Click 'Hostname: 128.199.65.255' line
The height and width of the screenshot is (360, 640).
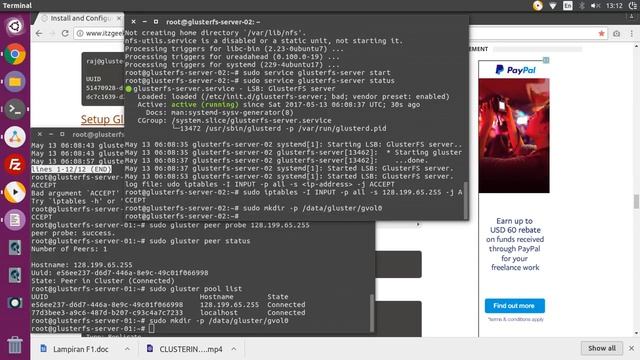[x=82, y=265]
